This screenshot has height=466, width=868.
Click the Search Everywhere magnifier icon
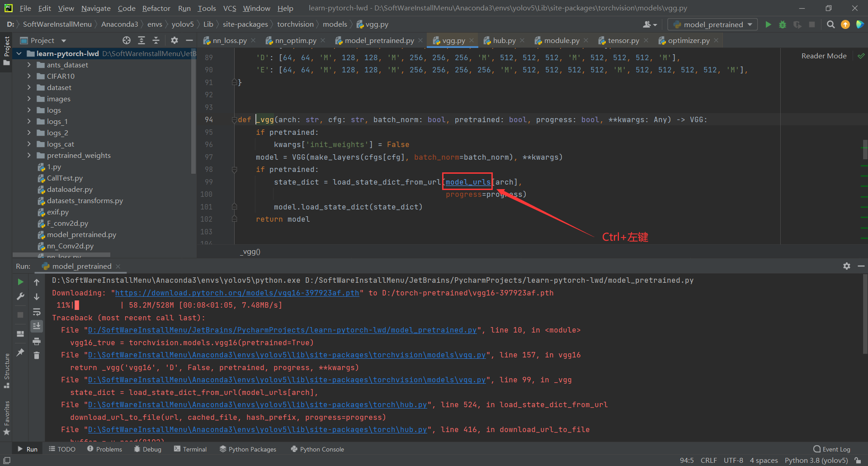tap(830, 24)
